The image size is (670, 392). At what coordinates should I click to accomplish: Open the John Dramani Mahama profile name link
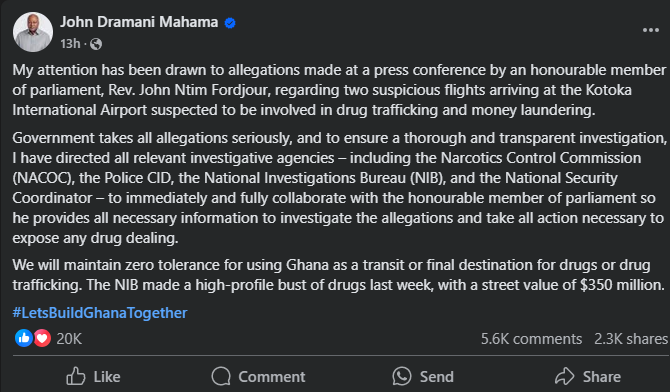[x=139, y=22]
